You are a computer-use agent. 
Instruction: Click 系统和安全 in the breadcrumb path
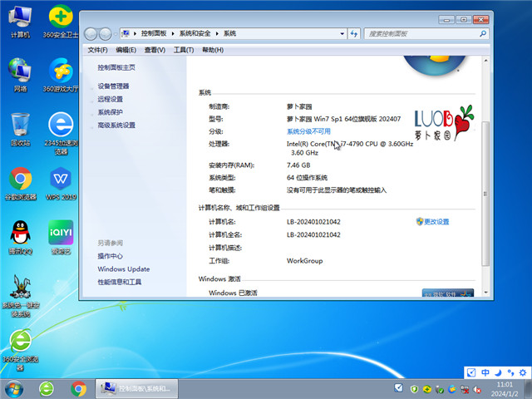tap(195, 33)
